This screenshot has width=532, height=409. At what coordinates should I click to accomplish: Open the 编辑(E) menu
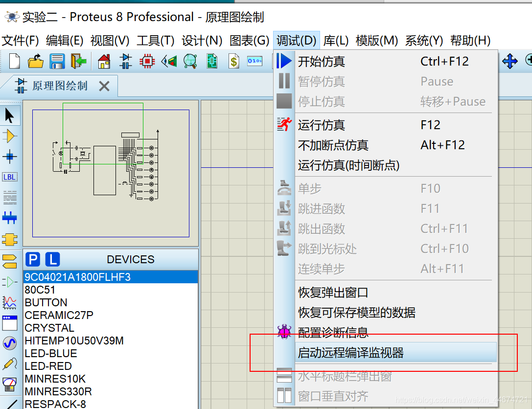point(65,41)
